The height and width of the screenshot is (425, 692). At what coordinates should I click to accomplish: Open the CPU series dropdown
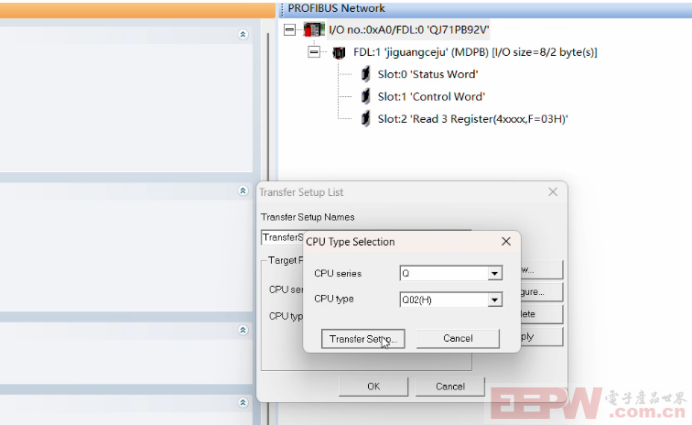pos(495,274)
